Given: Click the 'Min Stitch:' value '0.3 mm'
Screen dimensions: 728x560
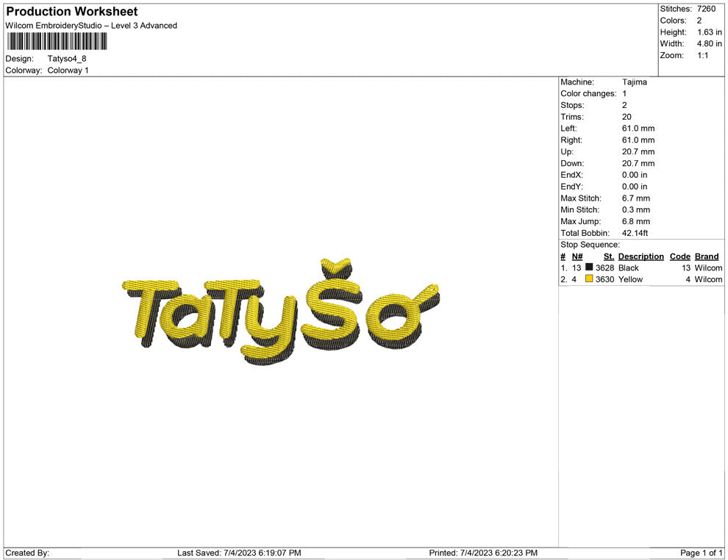Looking at the screenshot, I should click(x=636, y=209).
